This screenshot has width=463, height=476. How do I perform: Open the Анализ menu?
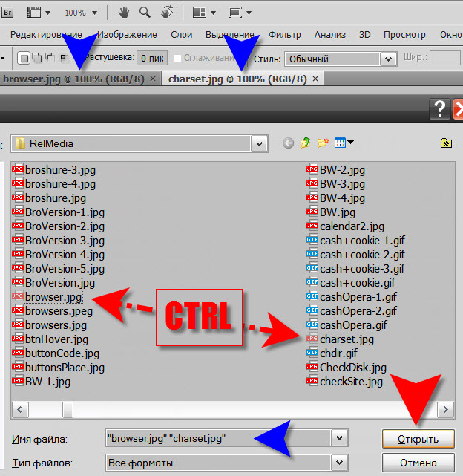[x=330, y=35]
